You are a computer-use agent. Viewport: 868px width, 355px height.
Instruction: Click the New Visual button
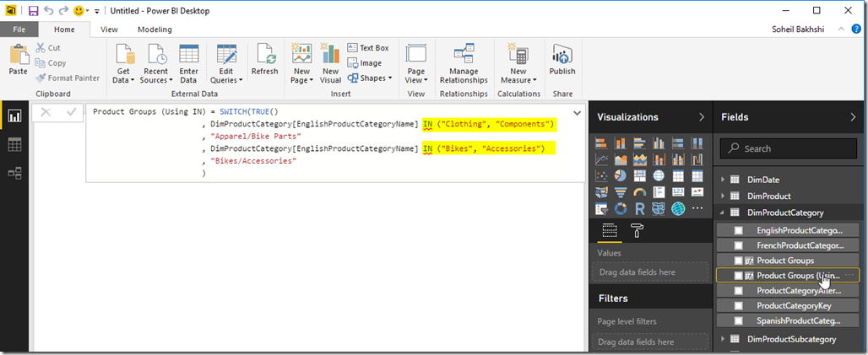click(x=330, y=64)
